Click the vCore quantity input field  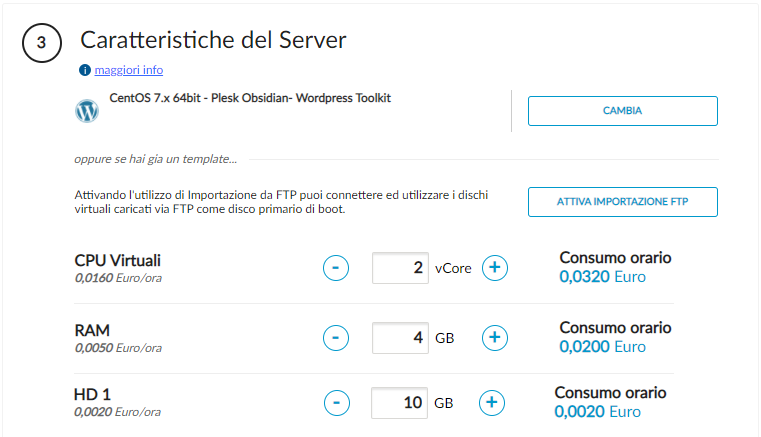point(400,268)
